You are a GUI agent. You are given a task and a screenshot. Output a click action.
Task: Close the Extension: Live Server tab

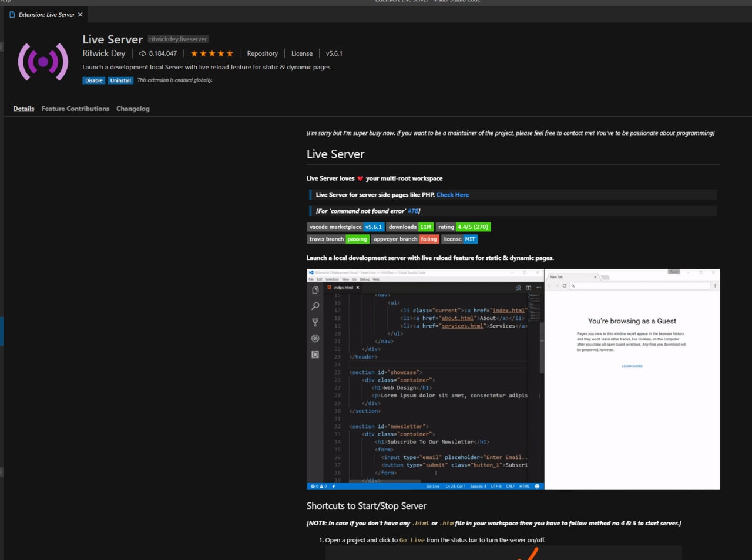(80, 15)
